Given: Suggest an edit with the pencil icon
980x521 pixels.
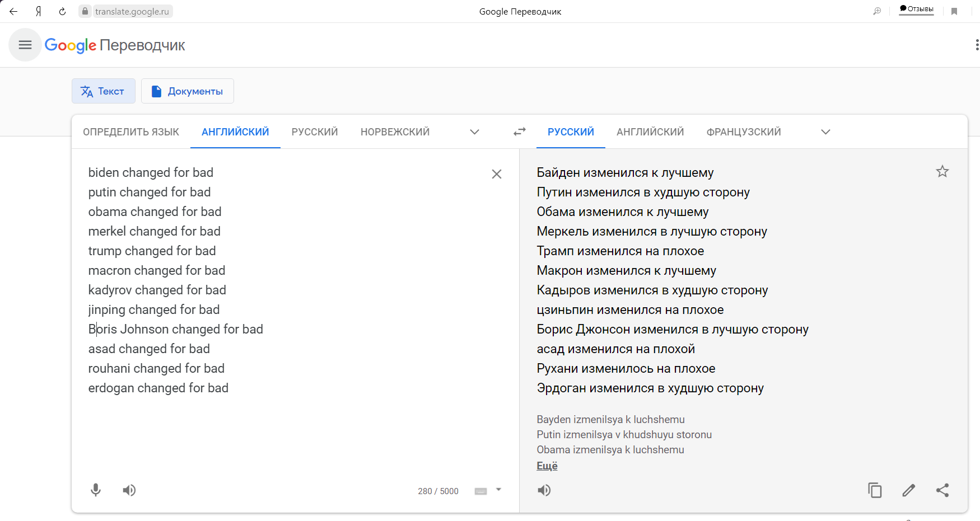Looking at the screenshot, I should pyautogui.click(x=908, y=490).
